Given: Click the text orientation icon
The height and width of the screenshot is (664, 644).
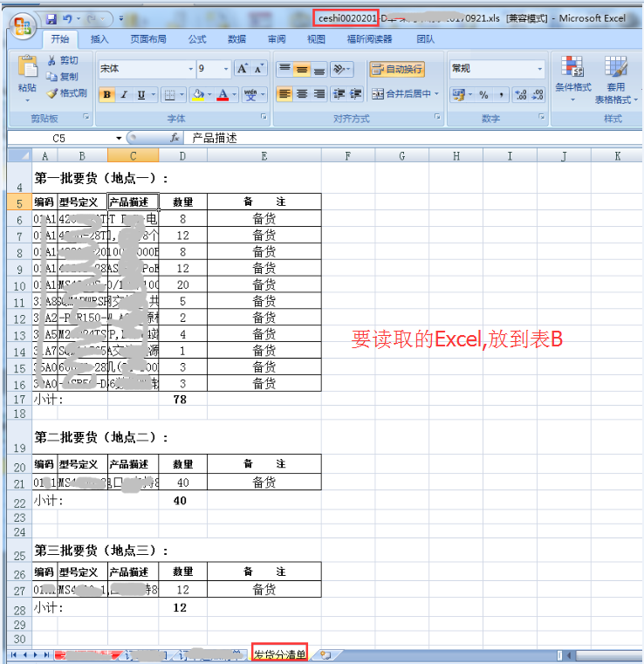Looking at the screenshot, I should pyautogui.click(x=339, y=69).
